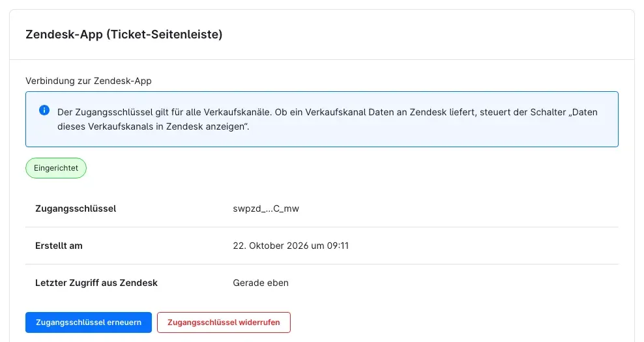644x342 pixels.
Task: Click the Zugangsschlüssel widerrufen button
Action: click(224, 322)
